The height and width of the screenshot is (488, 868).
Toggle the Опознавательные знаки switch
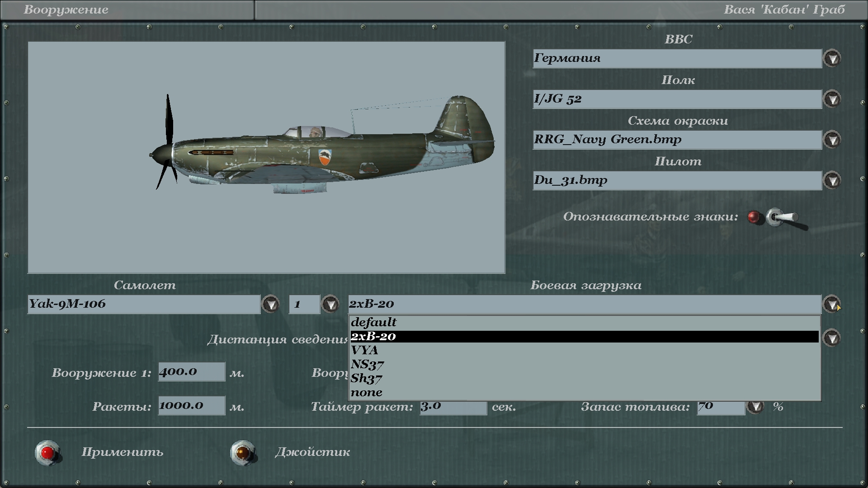[x=781, y=218]
